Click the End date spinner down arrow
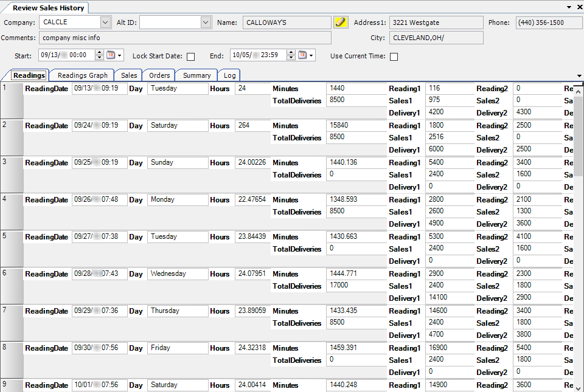The height and width of the screenshot is (392, 584). (x=291, y=58)
